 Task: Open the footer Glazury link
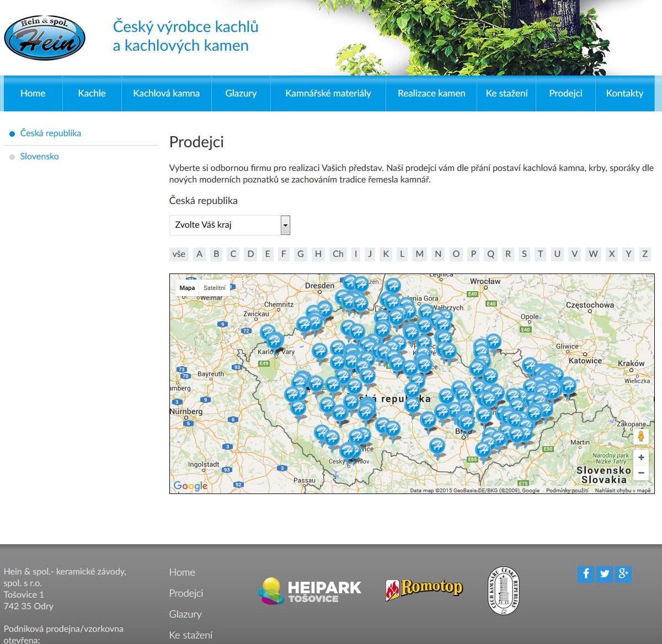[185, 614]
